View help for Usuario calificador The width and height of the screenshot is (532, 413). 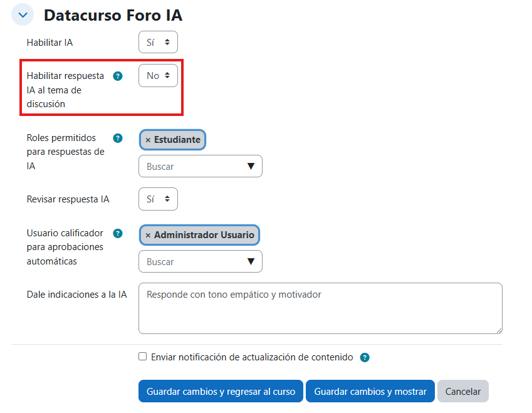click(118, 233)
